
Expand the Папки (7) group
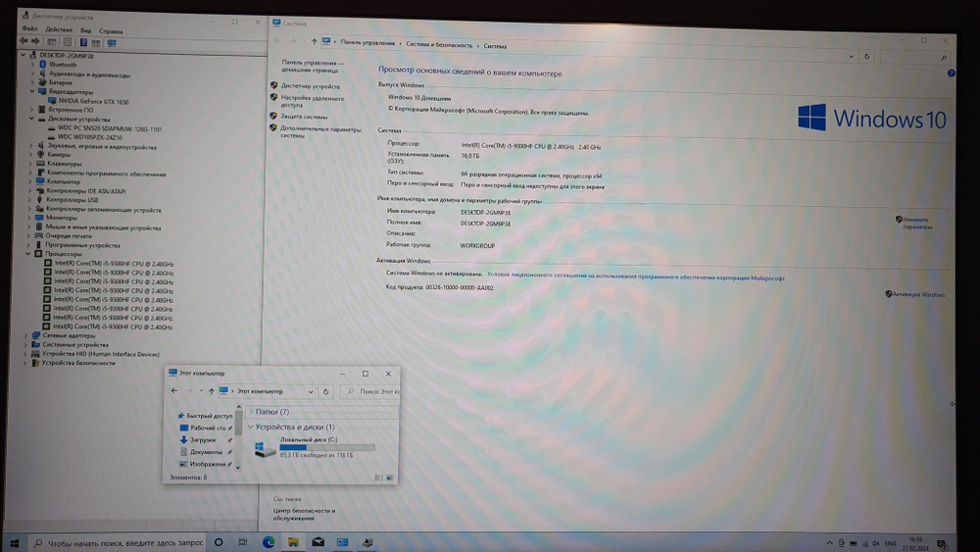coord(251,412)
